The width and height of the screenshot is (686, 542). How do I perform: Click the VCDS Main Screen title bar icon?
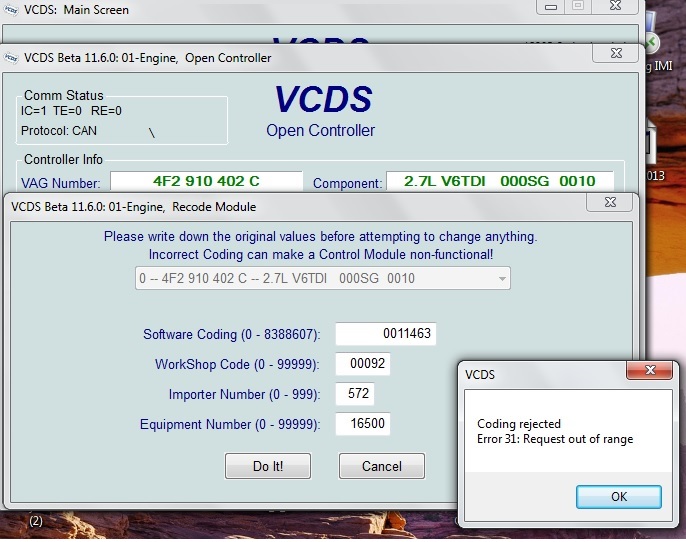(x=9, y=10)
